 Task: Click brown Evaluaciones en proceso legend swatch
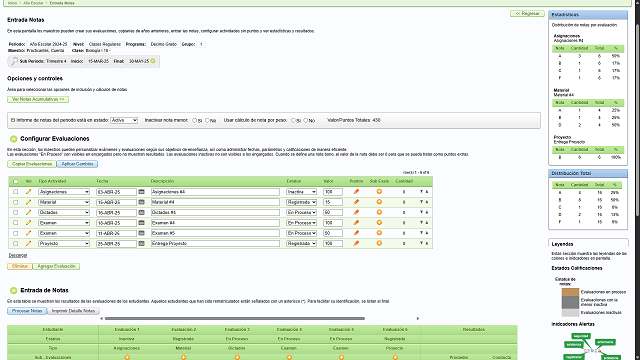click(570, 292)
